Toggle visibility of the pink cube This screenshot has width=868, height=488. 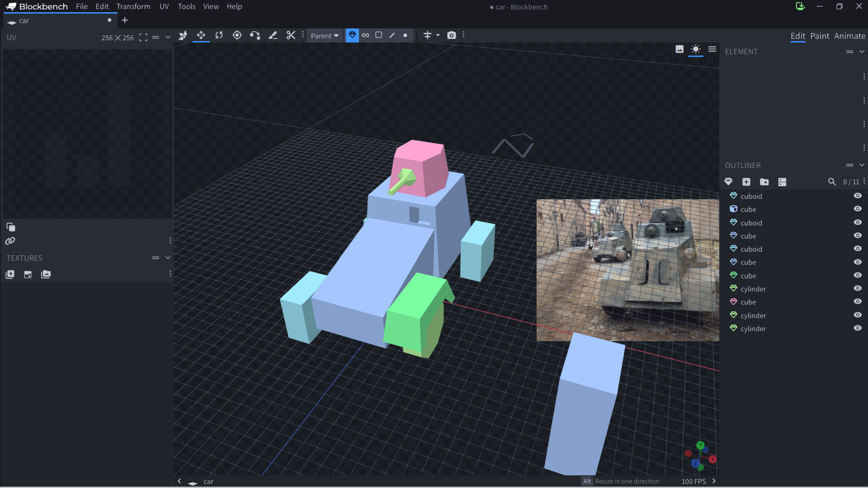click(857, 301)
